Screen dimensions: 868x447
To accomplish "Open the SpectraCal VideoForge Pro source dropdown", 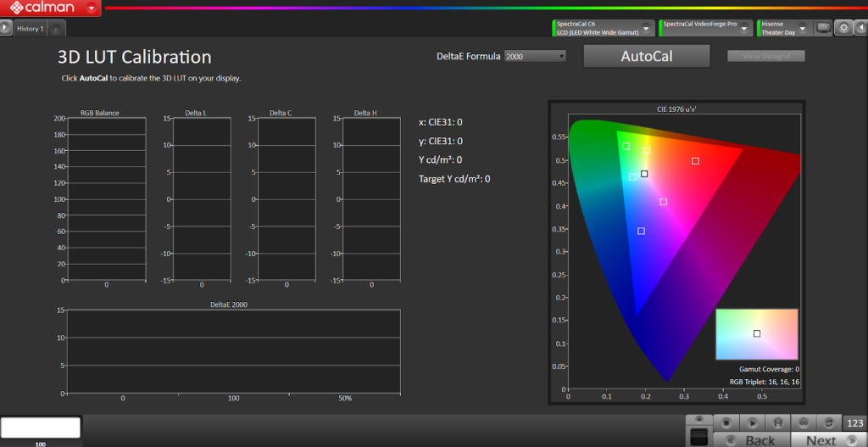I will pos(745,28).
